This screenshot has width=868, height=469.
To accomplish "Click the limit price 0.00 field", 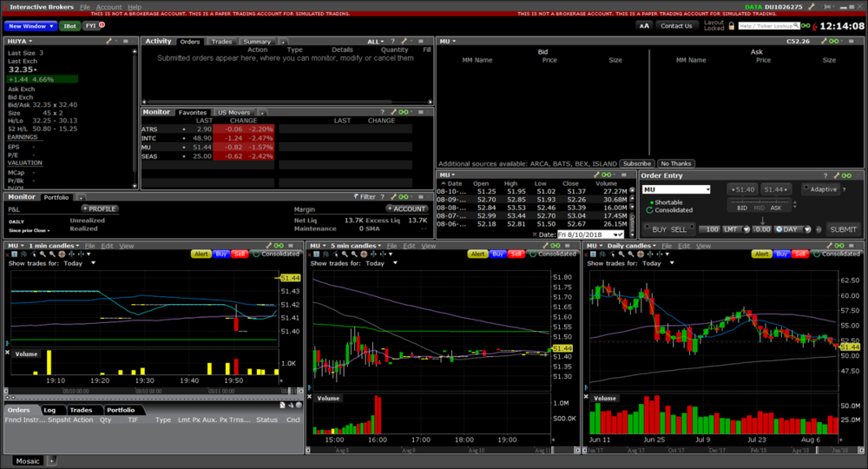I will [x=762, y=229].
